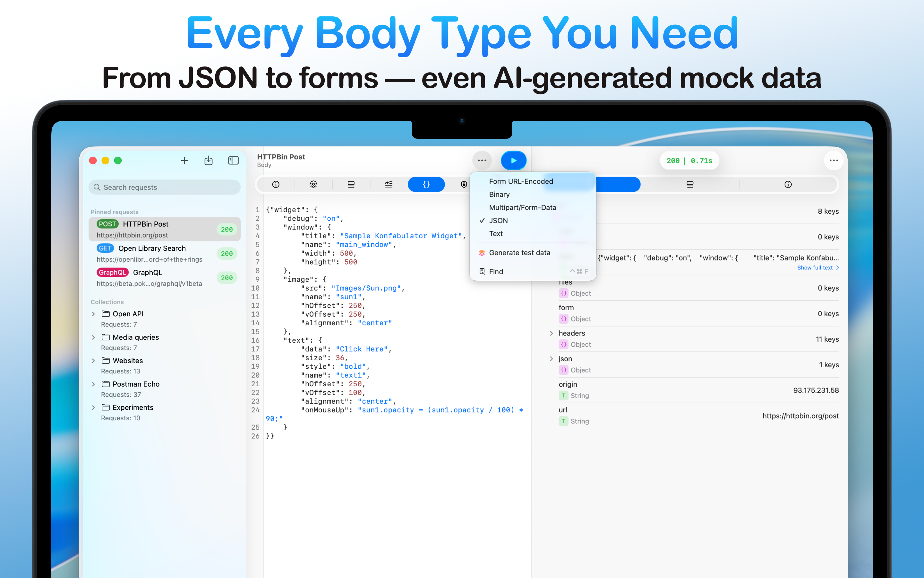
Task: Open the request settings gear tab
Action: (x=313, y=184)
